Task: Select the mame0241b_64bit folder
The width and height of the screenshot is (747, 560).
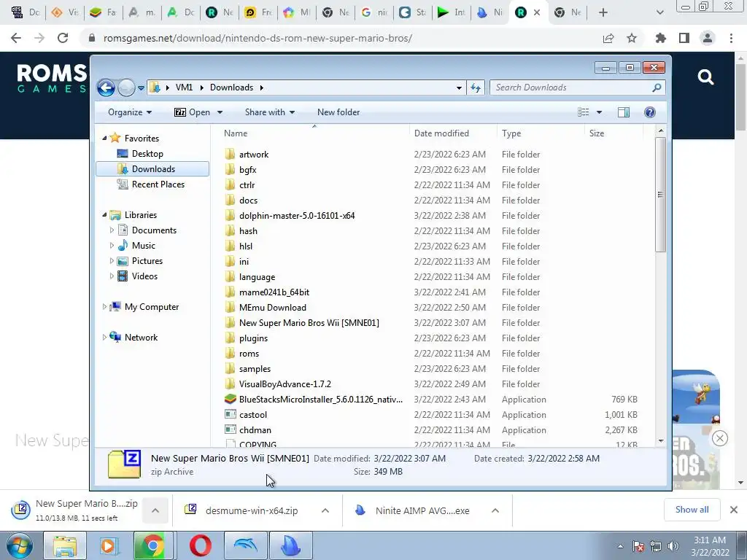Action: [x=274, y=292]
